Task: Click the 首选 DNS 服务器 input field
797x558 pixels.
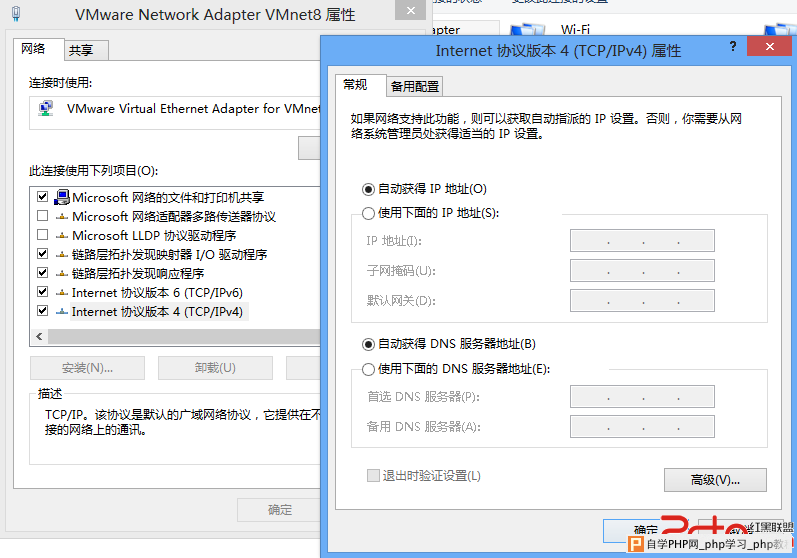Action: (642, 397)
